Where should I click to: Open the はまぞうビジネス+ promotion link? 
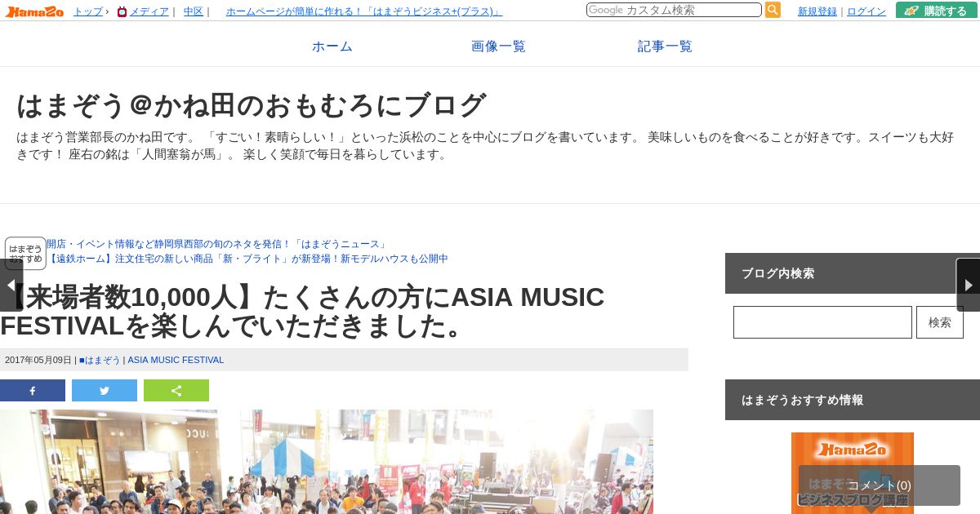tap(364, 11)
